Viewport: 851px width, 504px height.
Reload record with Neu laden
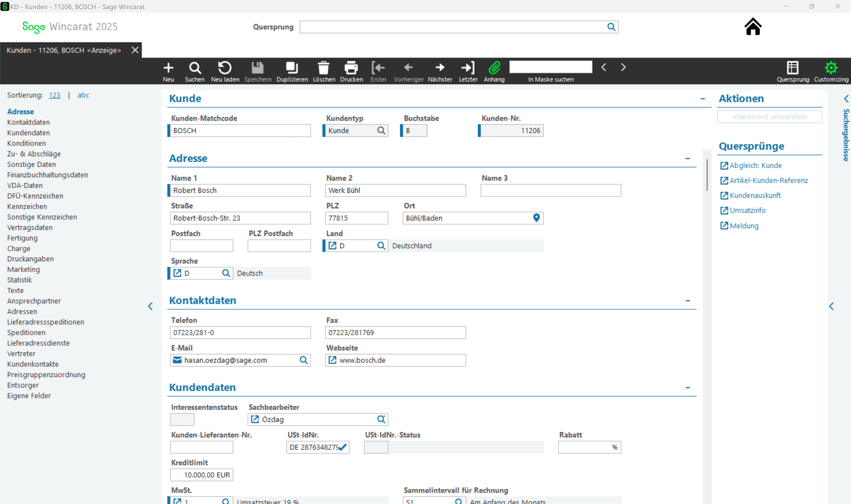[224, 68]
